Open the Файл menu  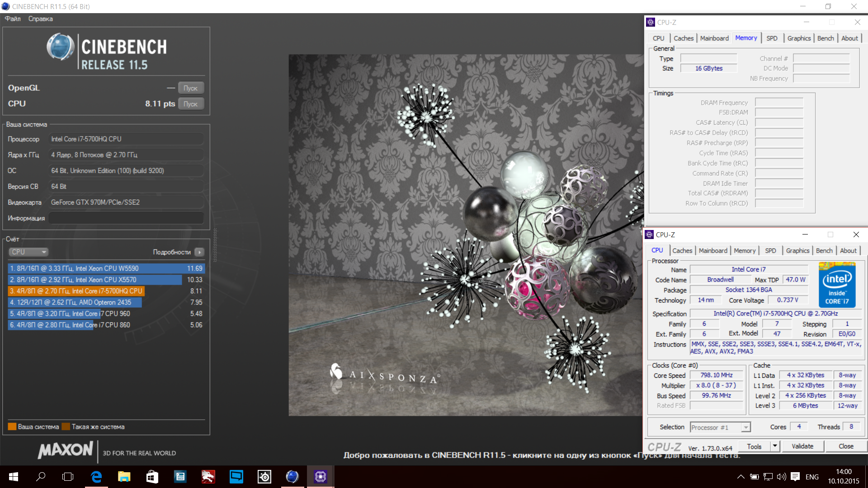(x=13, y=19)
